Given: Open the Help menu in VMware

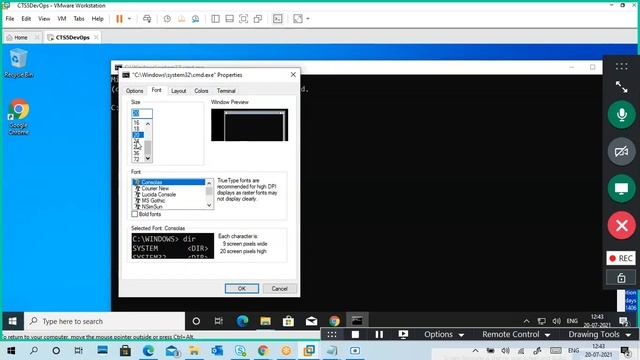Looking at the screenshot, I should [x=97, y=19].
